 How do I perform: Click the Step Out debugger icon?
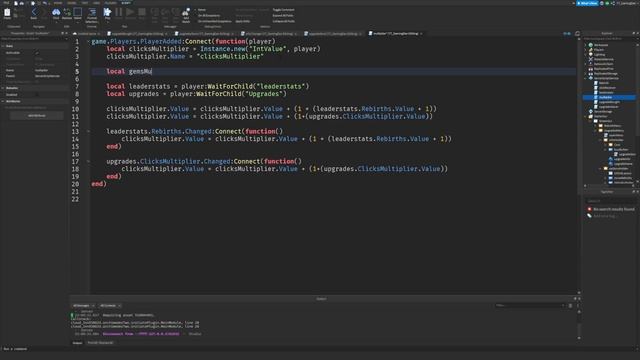coord(176,13)
